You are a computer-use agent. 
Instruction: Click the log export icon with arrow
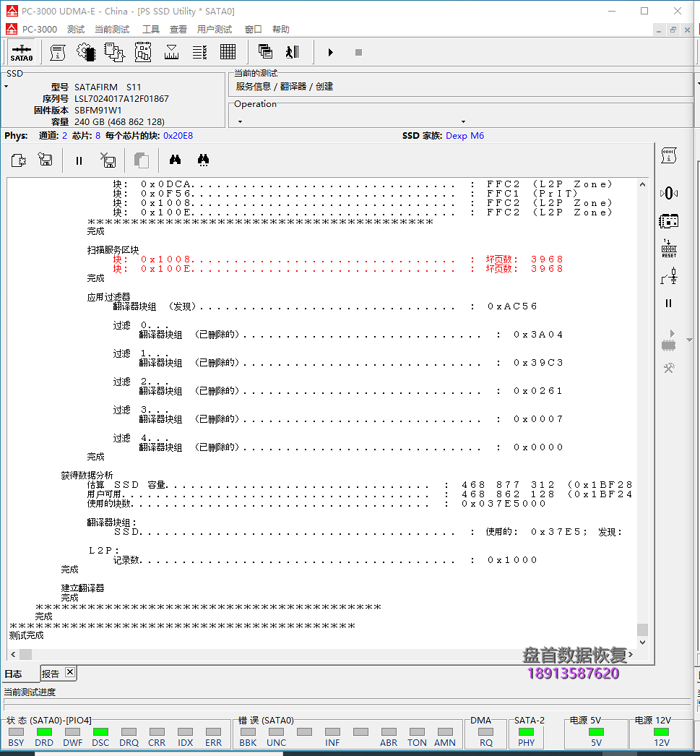(18, 160)
